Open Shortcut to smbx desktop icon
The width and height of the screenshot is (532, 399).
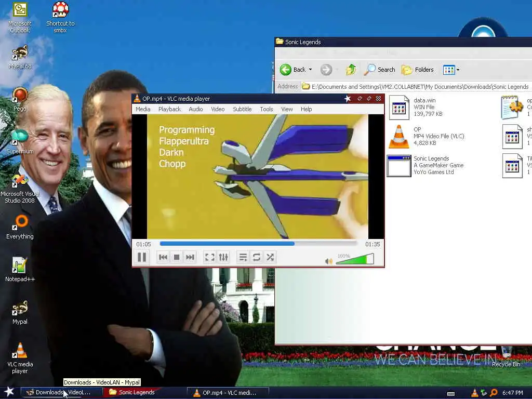60,18
